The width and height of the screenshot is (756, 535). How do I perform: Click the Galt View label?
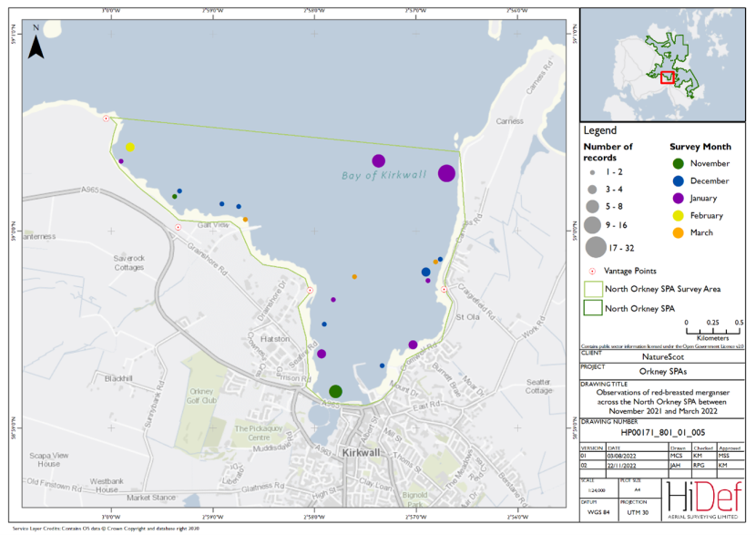(213, 225)
